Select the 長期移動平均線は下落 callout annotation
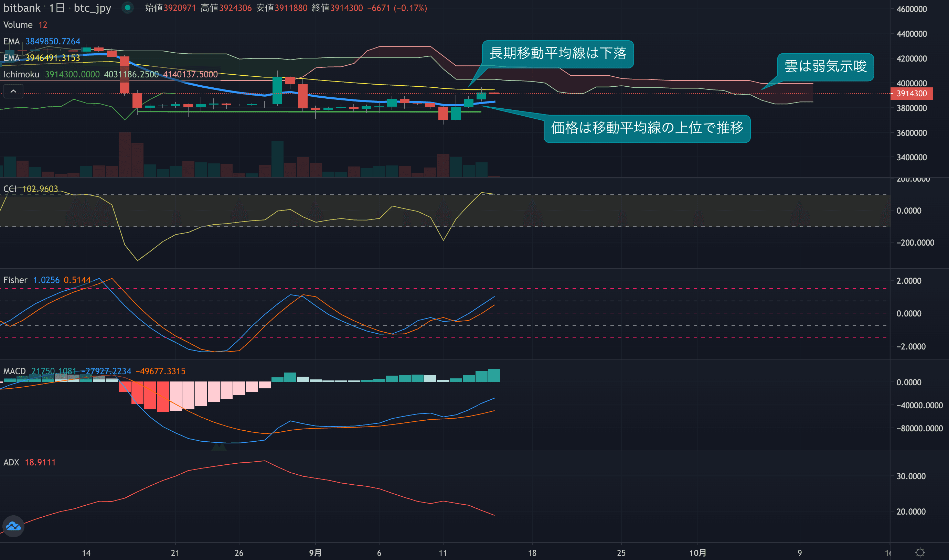 click(557, 54)
